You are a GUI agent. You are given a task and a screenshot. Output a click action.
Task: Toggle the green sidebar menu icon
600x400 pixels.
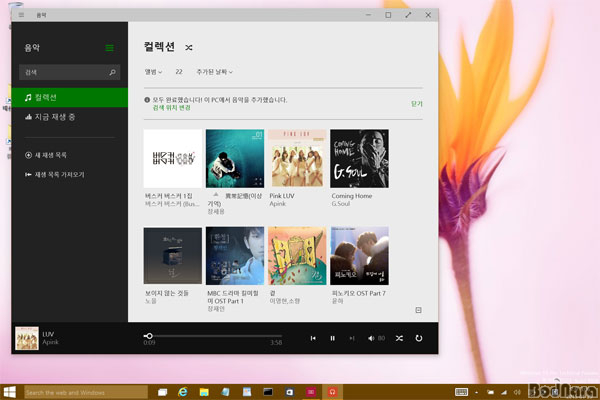109,48
